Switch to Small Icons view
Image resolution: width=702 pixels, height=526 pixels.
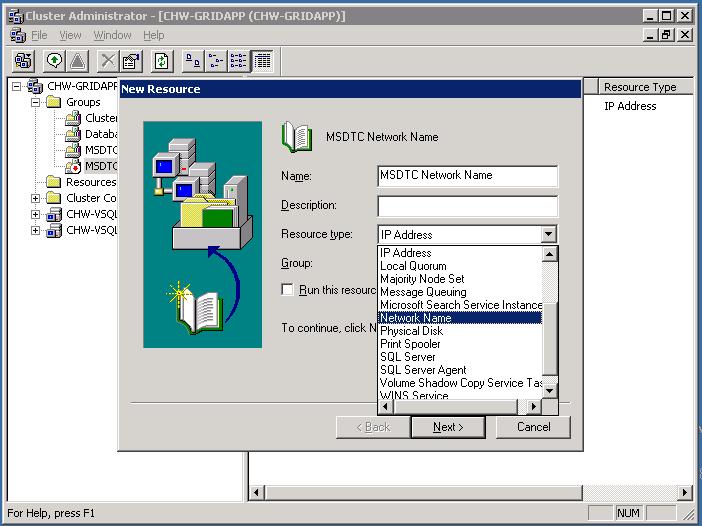point(216,61)
